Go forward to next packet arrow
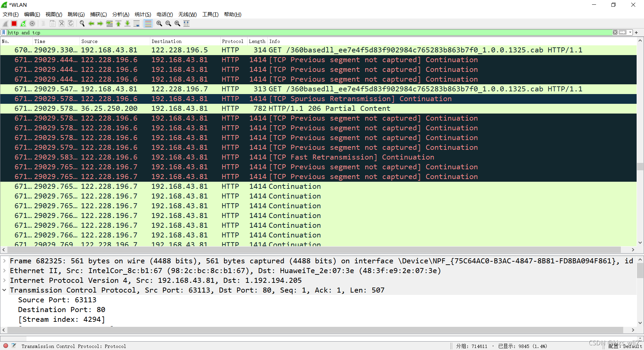 coord(100,24)
